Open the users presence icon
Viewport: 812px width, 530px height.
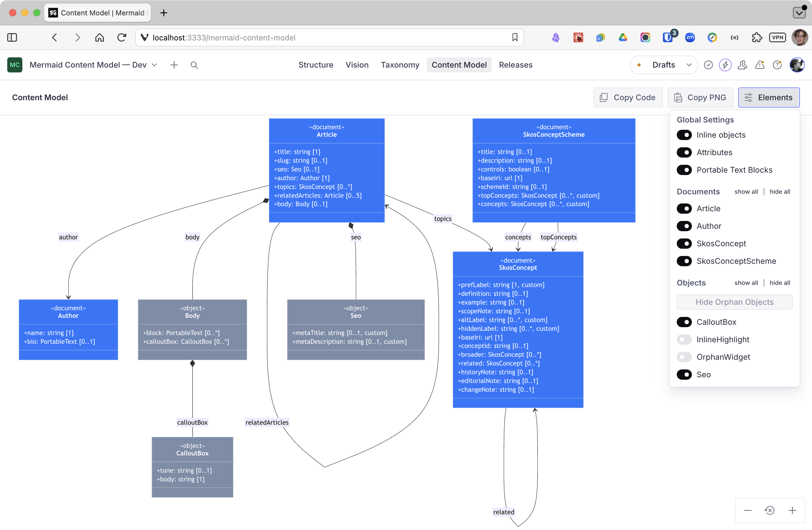[742, 65]
